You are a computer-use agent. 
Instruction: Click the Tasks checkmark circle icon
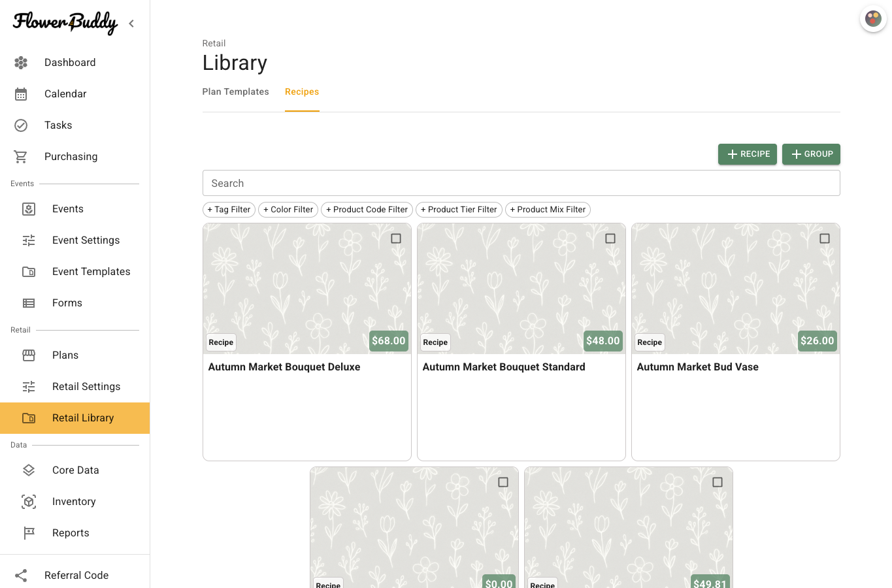pyautogui.click(x=21, y=125)
